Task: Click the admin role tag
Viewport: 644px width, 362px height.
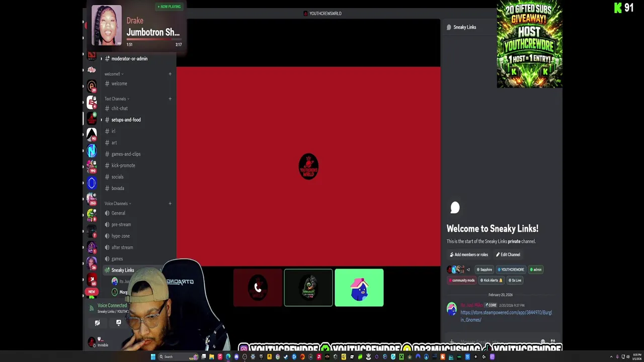Action: (536, 269)
